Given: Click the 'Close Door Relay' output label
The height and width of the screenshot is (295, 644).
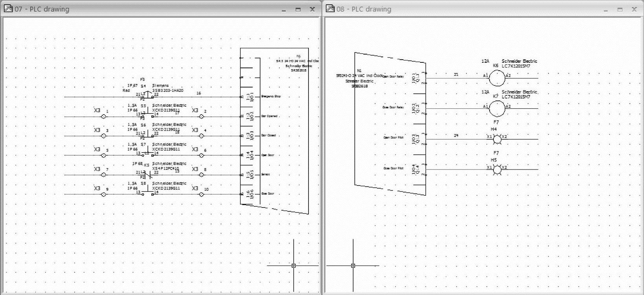Looking at the screenshot, I should (393, 107).
